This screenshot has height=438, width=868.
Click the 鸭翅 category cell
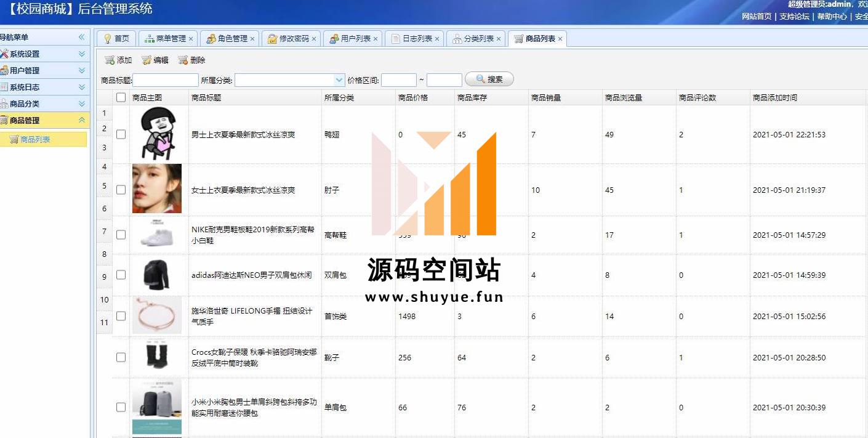point(332,134)
